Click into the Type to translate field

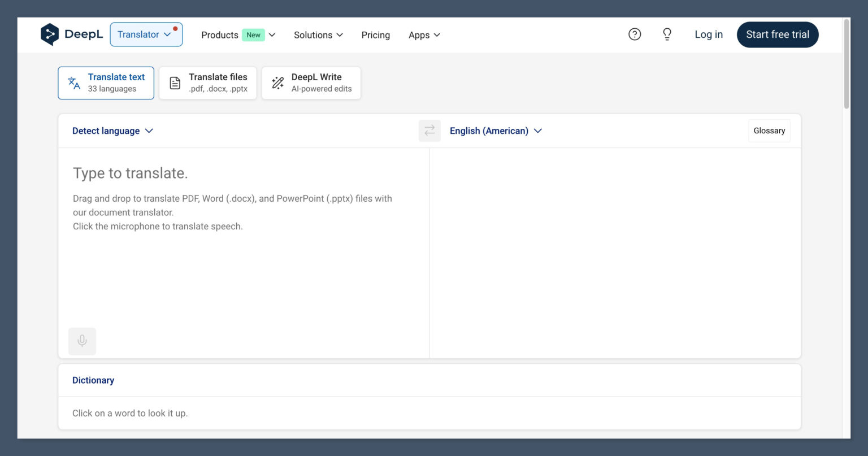coord(244,253)
